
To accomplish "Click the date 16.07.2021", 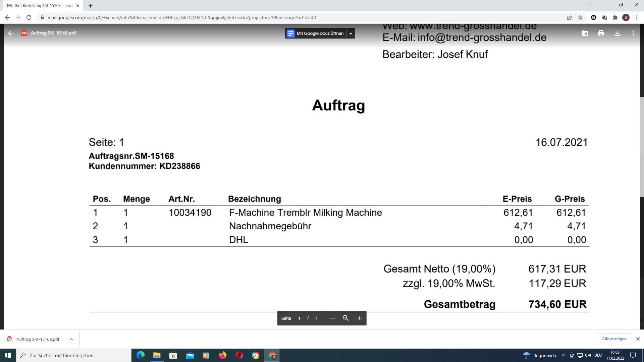I will (x=561, y=142).
